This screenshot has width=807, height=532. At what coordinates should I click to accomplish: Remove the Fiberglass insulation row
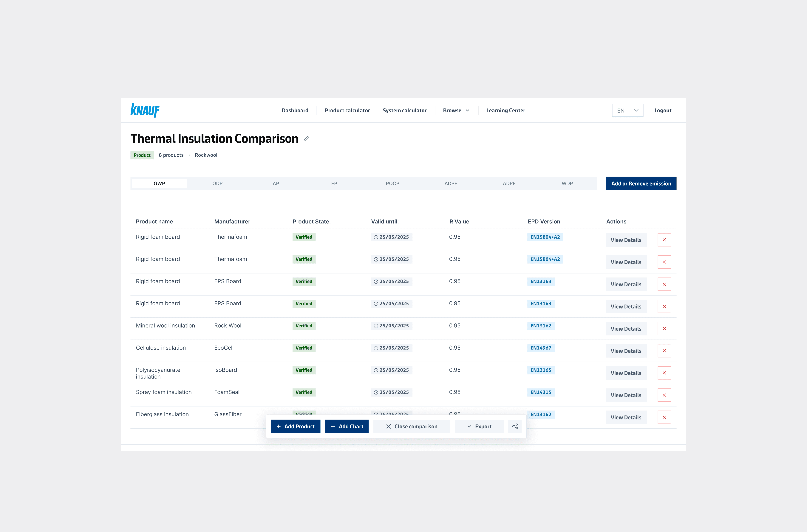[664, 417]
